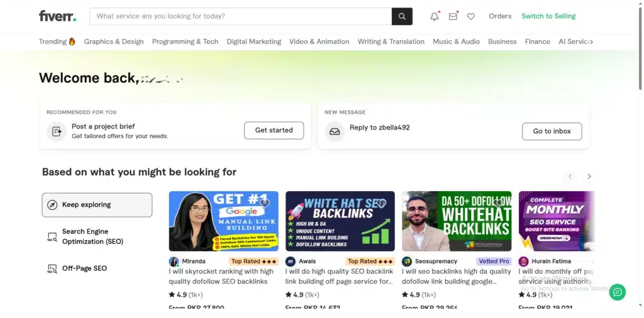
Task: Go to next carousel gigs
Action: tap(589, 177)
